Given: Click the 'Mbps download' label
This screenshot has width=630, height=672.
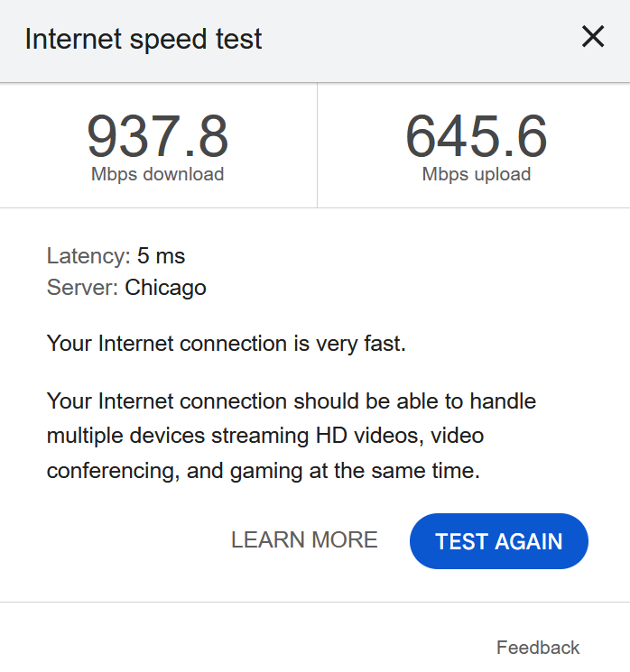Looking at the screenshot, I should [x=158, y=175].
